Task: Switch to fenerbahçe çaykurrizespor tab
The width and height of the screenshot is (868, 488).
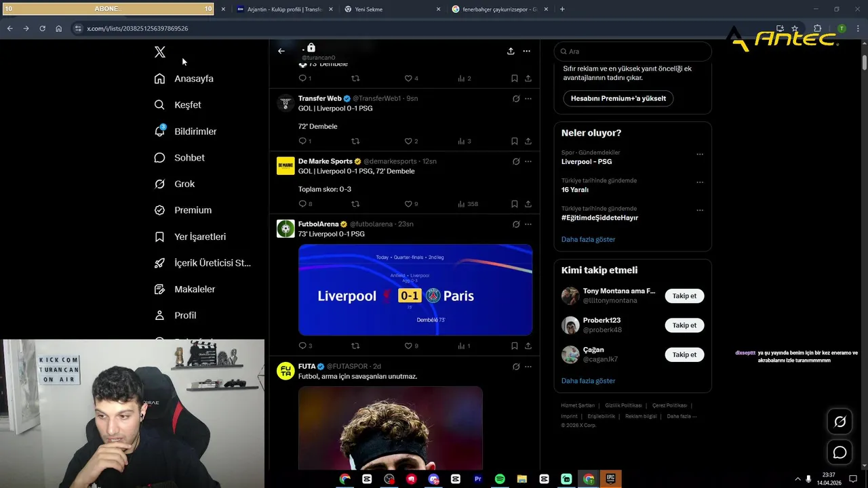Action: [500, 9]
